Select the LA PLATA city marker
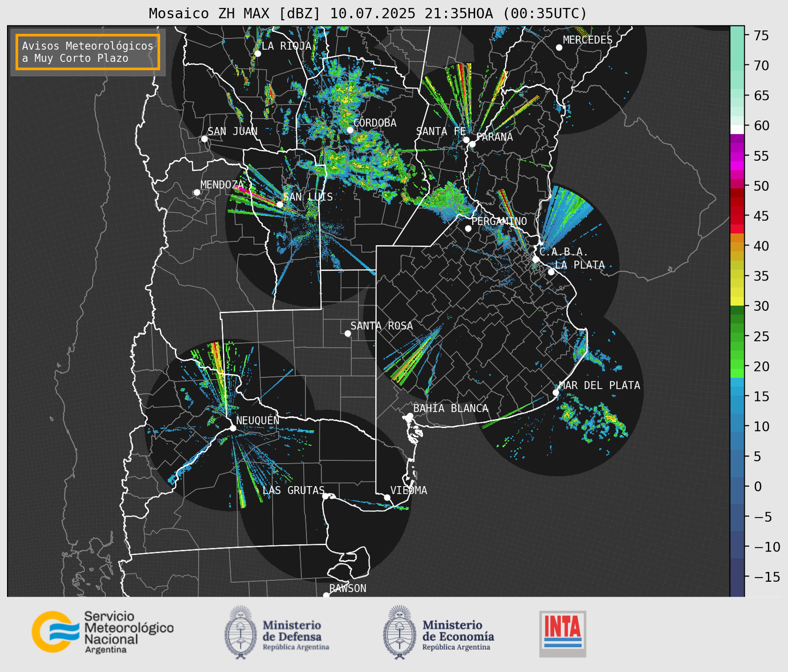Screen dimensions: 788x672 (551, 272)
